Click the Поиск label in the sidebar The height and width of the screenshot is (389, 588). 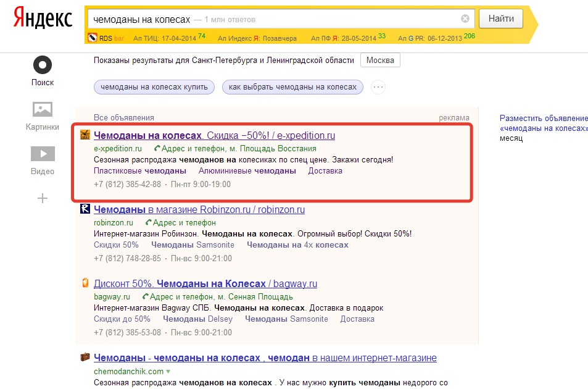43,83
